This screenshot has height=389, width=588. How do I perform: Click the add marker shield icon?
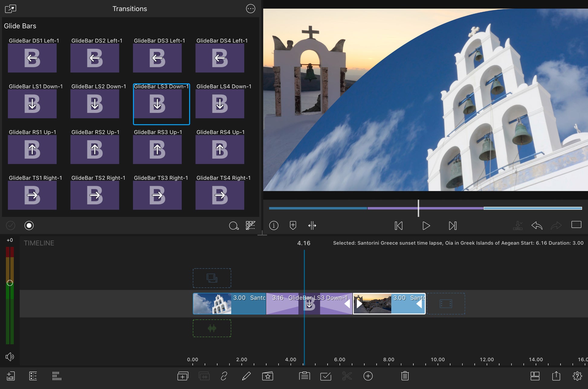[293, 225]
